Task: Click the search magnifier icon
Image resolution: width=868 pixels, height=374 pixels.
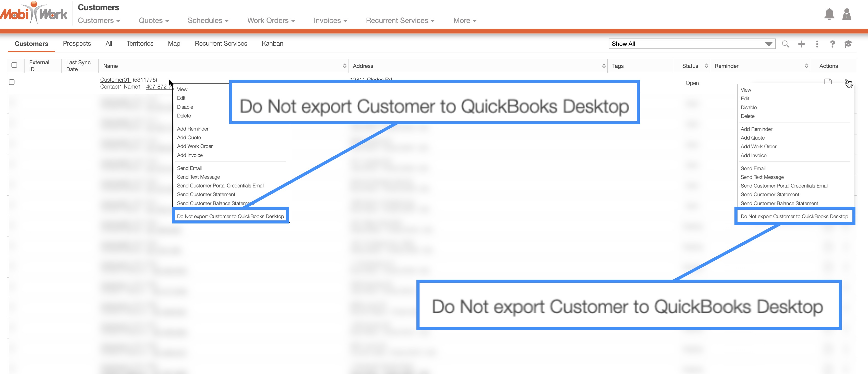Action: tap(785, 44)
